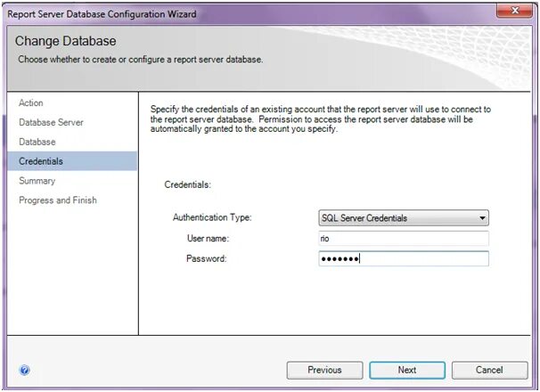Proceed with the Next button
The image size is (540, 392).
coord(407,371)
